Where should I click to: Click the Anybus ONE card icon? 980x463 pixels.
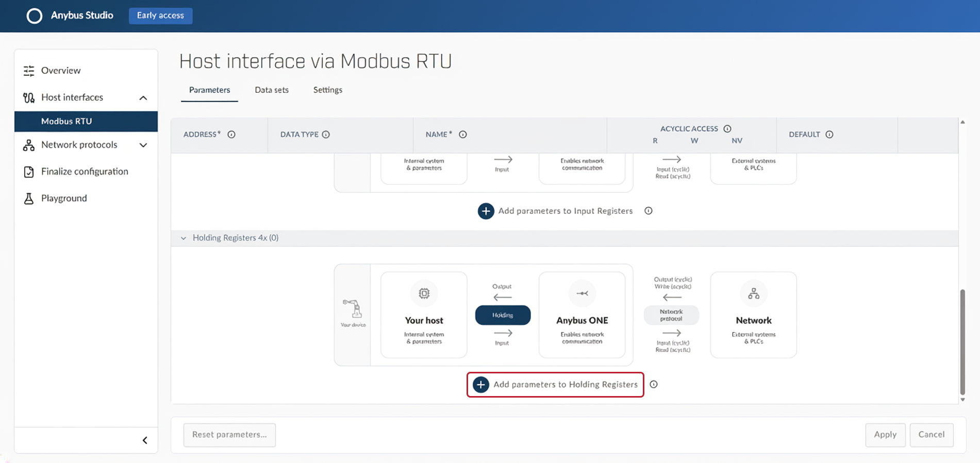coord(582,294)
